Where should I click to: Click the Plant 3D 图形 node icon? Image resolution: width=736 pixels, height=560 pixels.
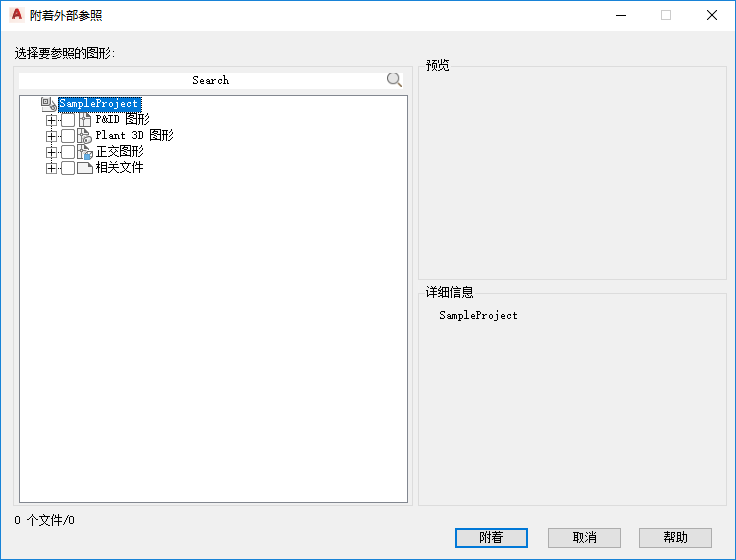(84, 136)
